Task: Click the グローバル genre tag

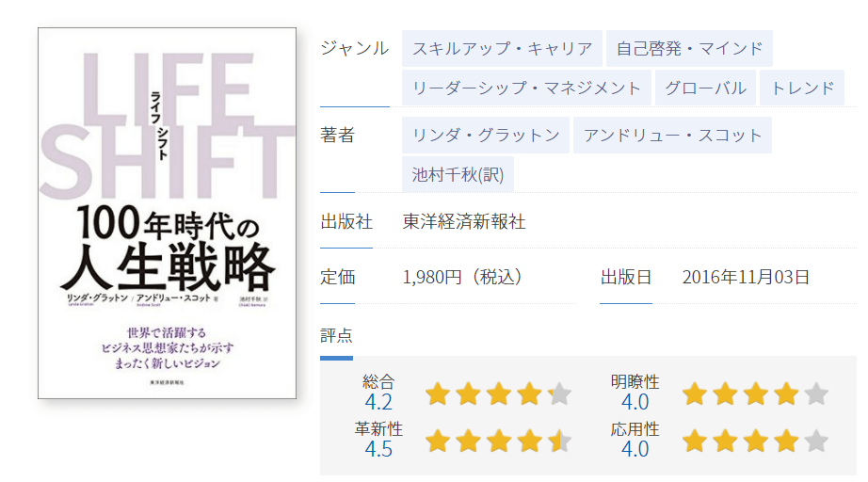Action: click(x=705, y=88)
